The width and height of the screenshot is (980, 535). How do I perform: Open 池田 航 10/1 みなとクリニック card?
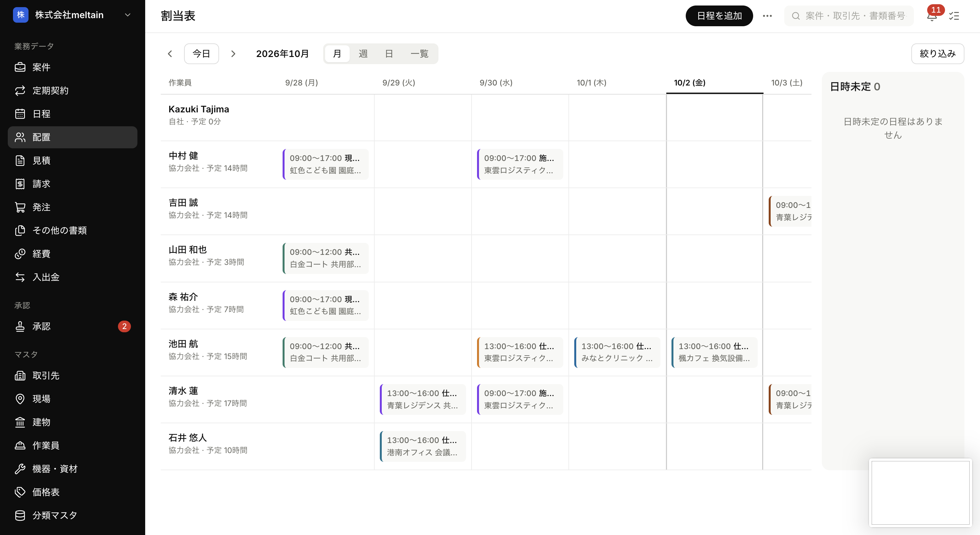pos(617,352)
